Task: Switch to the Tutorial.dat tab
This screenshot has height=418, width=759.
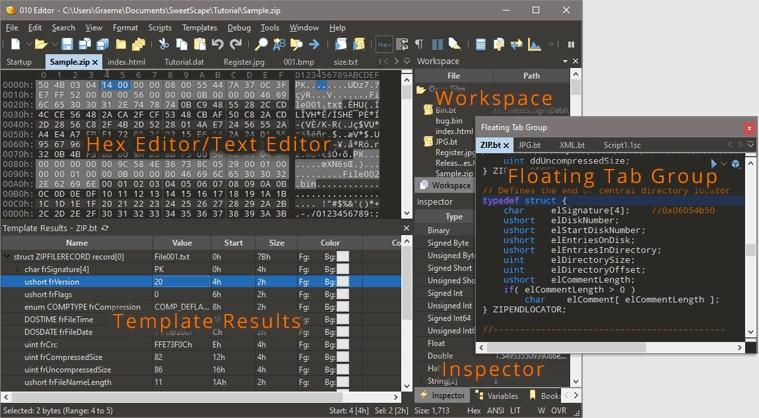Action: coord(184,62)
